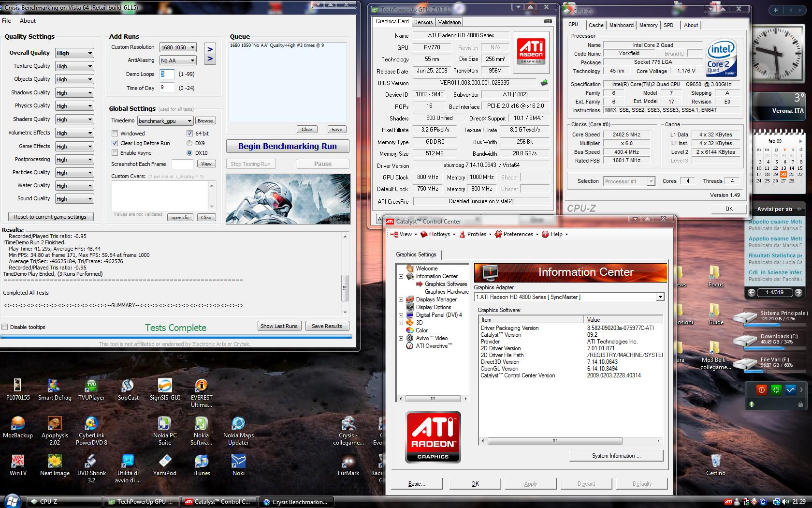Open the About menu in Crysis Benchmarking
The height and width of the screenshot is (508, 812).
28,21
